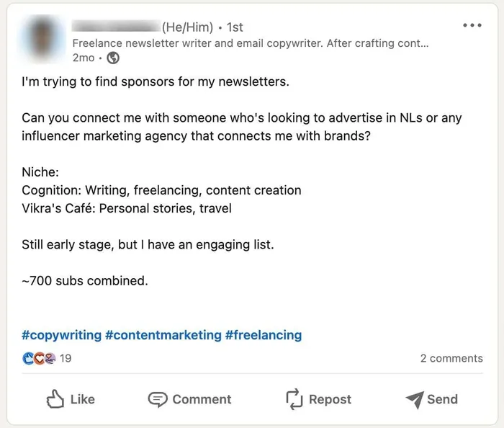504x428 pixels.
Task: View the 2 comments link
Action: point(451,358)
